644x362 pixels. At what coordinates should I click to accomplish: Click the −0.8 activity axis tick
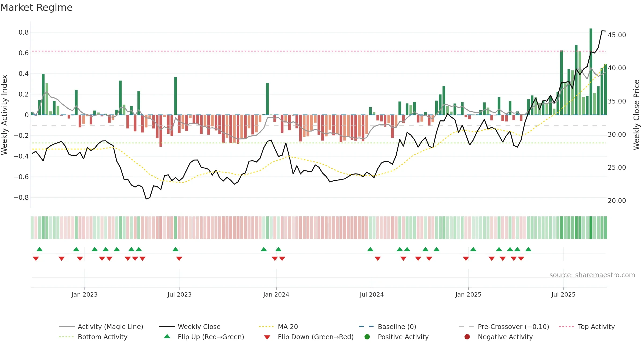click(21, 197)
